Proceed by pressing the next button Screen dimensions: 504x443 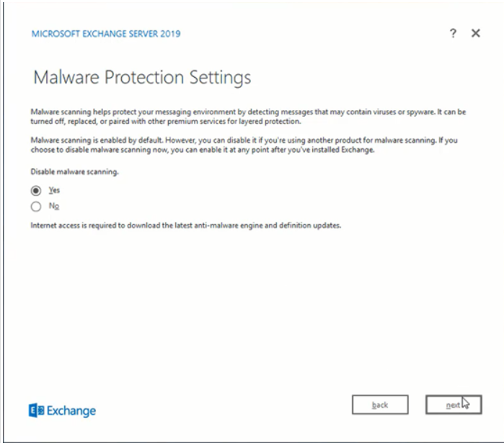453,405
